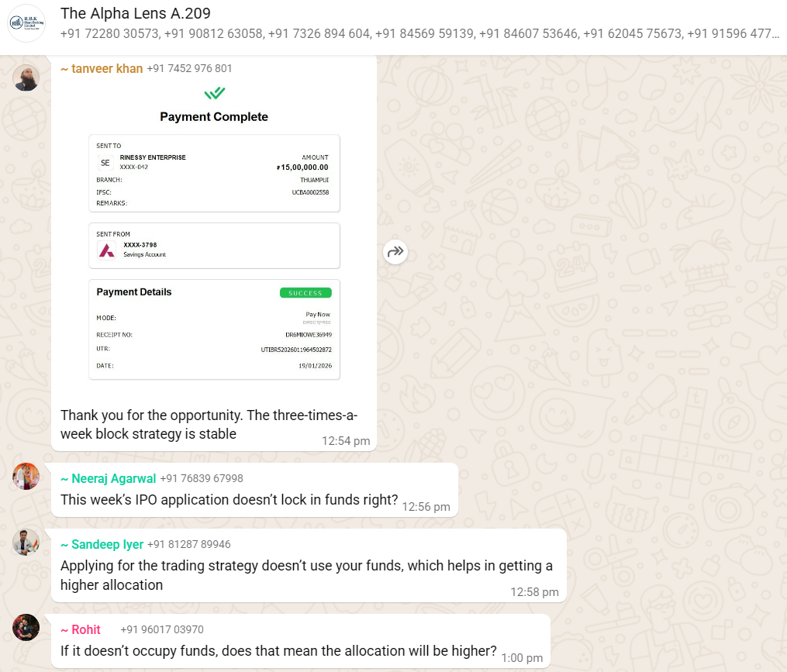Open Sandeep Iyer's profile avatar

[x=26, y=542]
